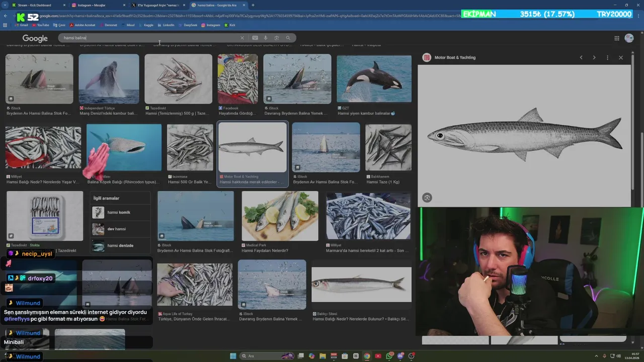Open 'Marmara'da hamsi bereketi' Milliyet title

click(x=367, y=250)
